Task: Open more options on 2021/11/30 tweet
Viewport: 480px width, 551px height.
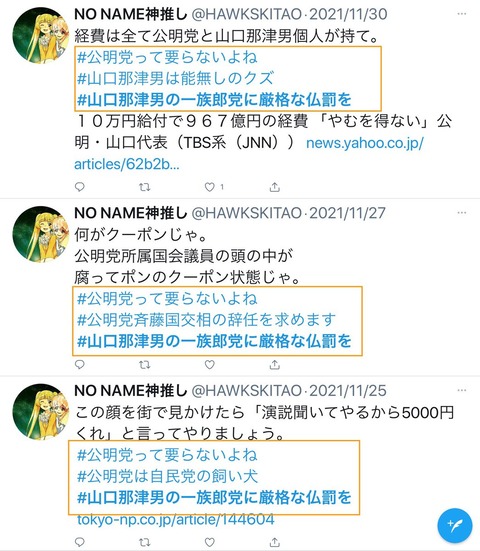Action: coord(462,14)
